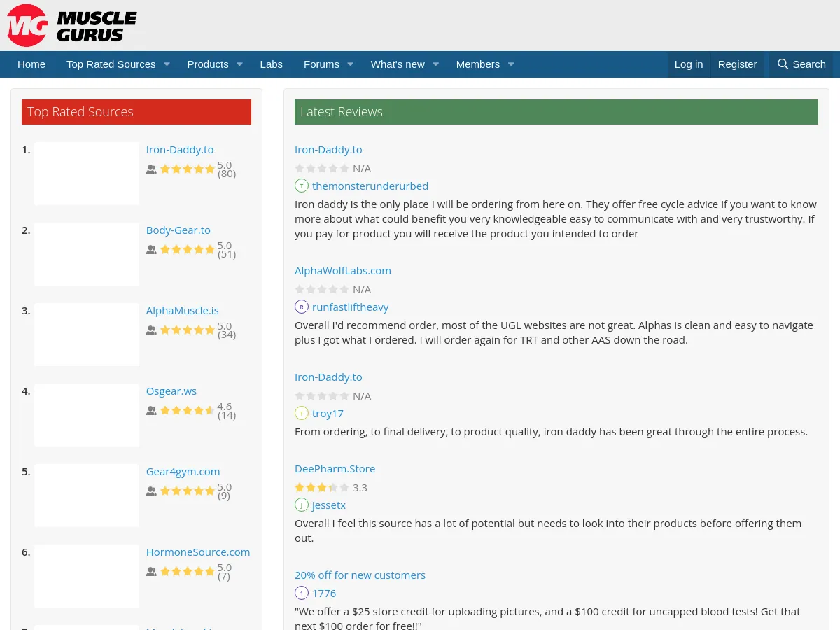Click the Muscle Gurus logo
Image resolution: width=840 pixels, height=630 pixels.
click(x=72, y=26)
